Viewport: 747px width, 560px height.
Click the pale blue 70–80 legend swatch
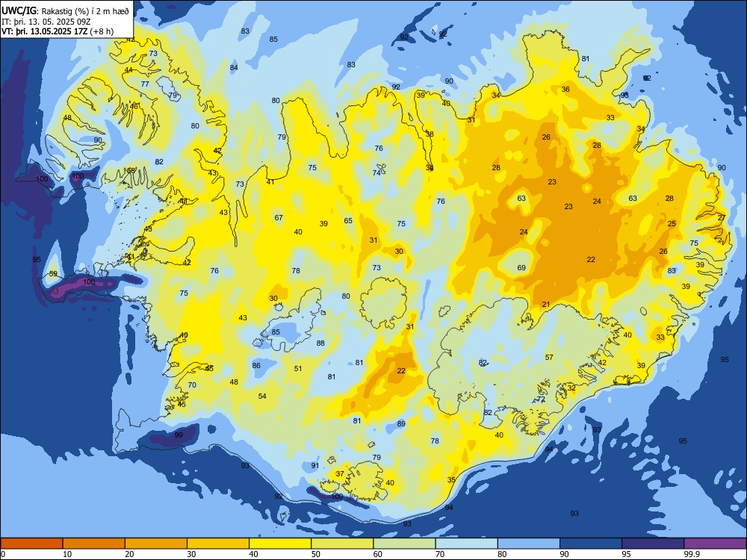pyautogui.click(x=466, y=544)
